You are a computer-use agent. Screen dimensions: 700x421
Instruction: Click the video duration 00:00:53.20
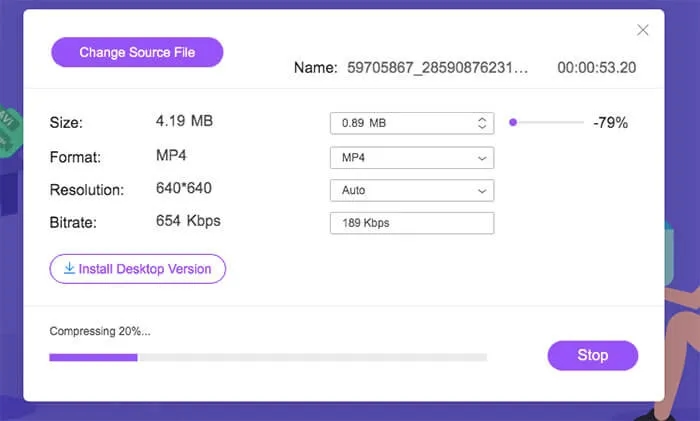(x=596, y=68)
